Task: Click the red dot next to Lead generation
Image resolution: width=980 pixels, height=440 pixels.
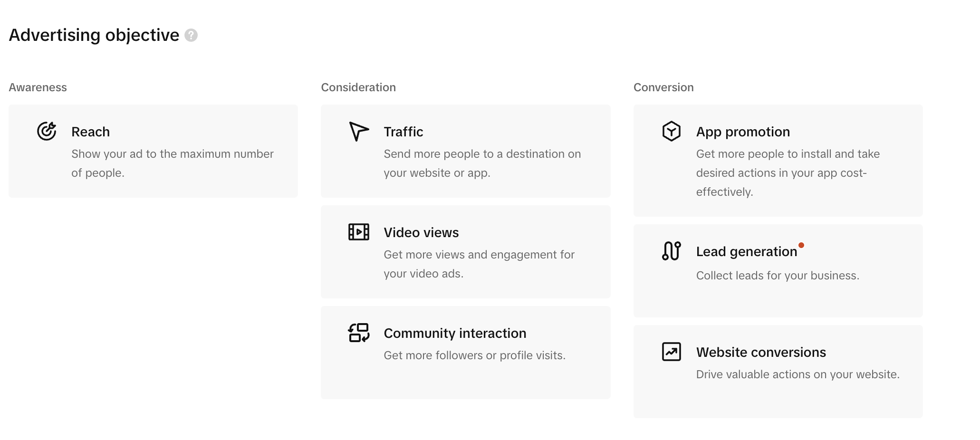Action: click(x=801, y=245)
